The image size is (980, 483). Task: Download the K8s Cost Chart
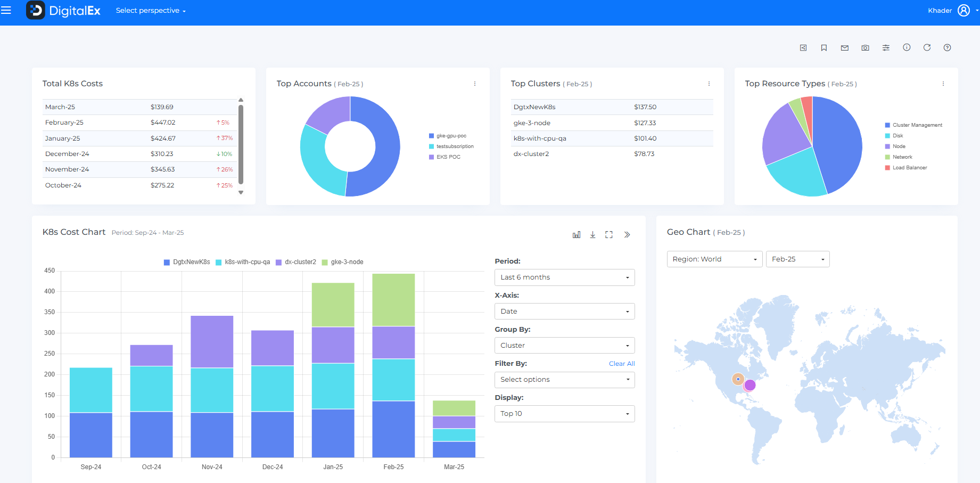tap(592, 235)
